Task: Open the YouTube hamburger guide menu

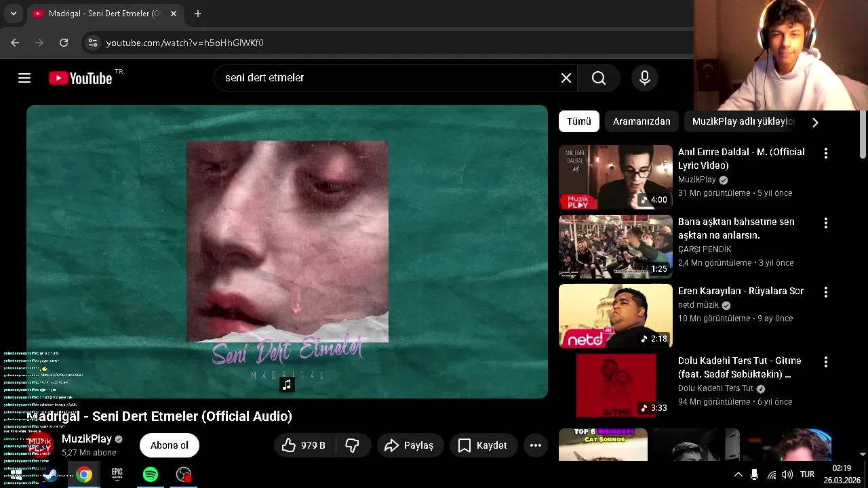Action: 24,78
